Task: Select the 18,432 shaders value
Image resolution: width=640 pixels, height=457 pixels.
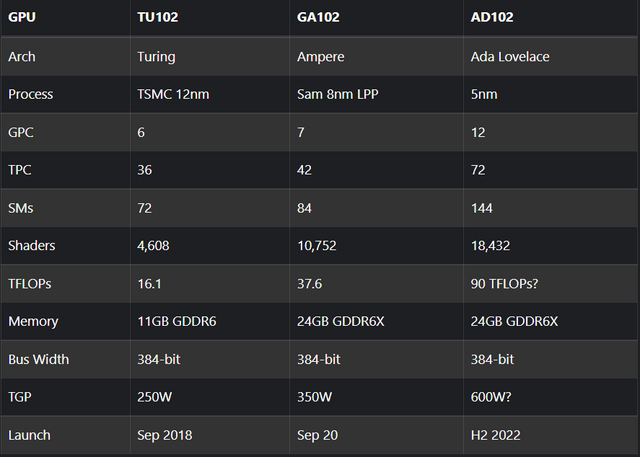Action: click(x=490, y=246)
